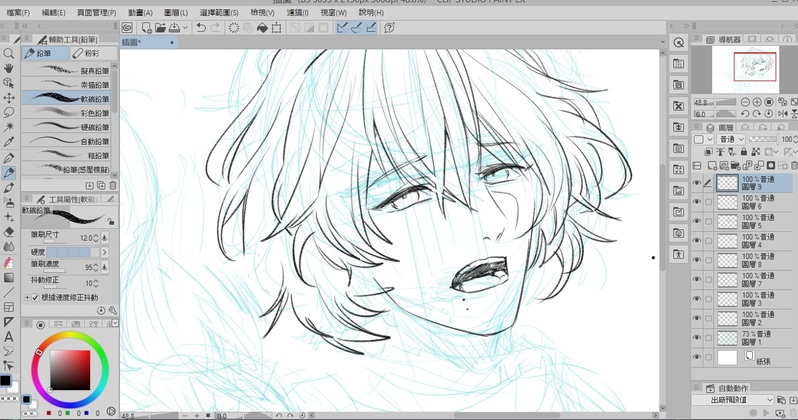Create a new canvas from toolbar
This screenshot has width=798, height=420.
(x=147, y=27)
